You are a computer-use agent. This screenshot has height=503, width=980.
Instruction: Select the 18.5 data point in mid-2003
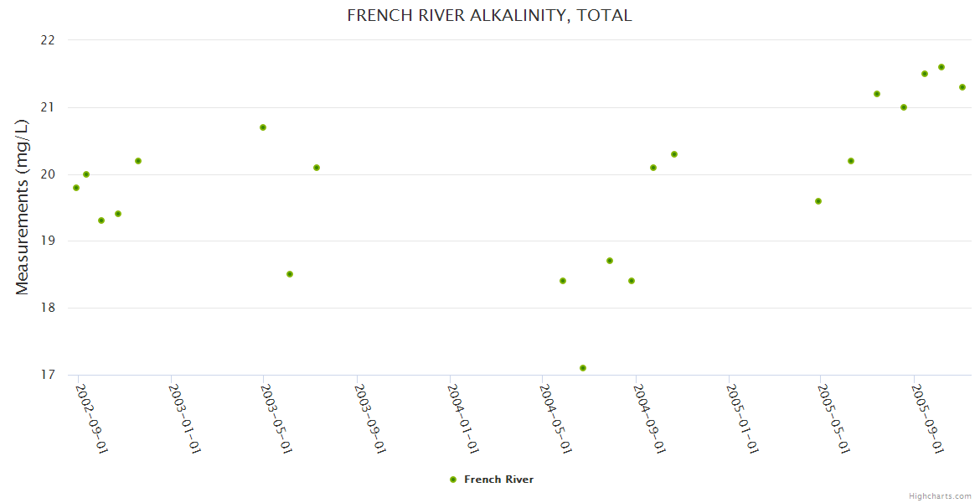coord(290,274)
